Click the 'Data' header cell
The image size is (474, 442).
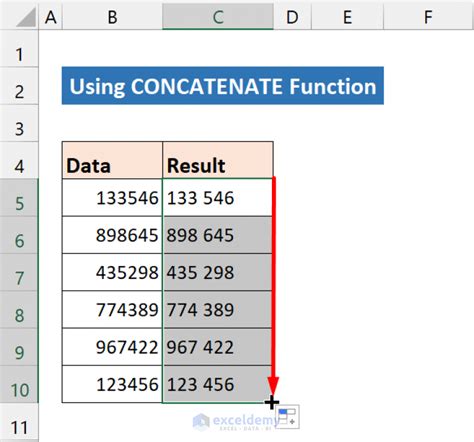(112, 160)
